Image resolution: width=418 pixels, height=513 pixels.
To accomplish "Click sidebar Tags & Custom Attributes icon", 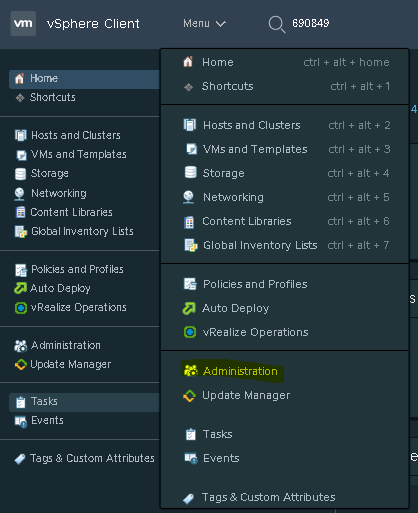I will tap(20, 459).
